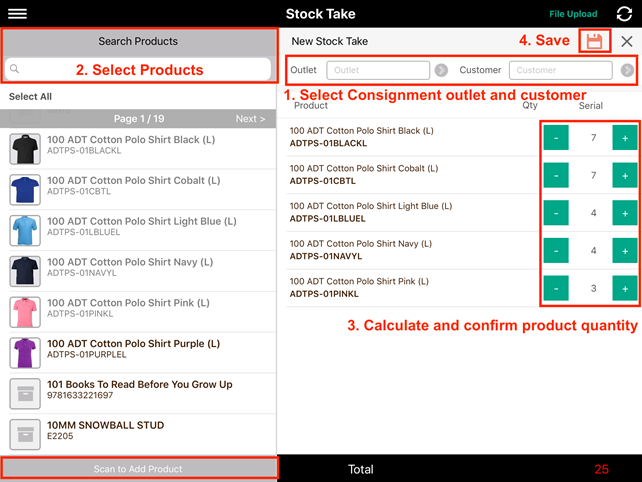This screenshot has width=642, height=482.
Task: Decrease quantity of Polo Shirt Pink (L)
Action: 556,288
